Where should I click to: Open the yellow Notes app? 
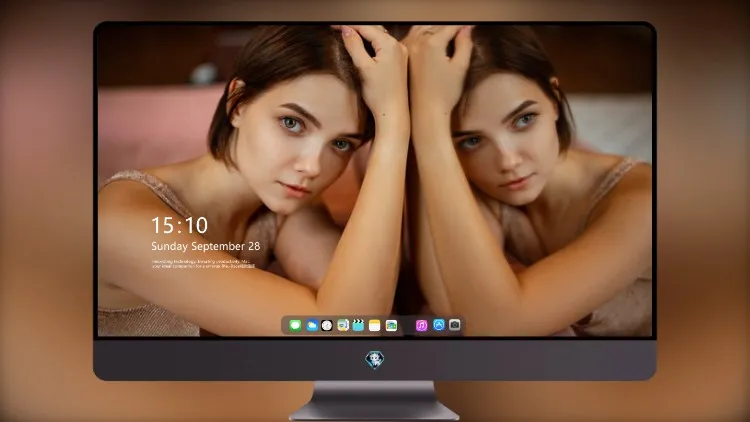(x=375, y=326)
